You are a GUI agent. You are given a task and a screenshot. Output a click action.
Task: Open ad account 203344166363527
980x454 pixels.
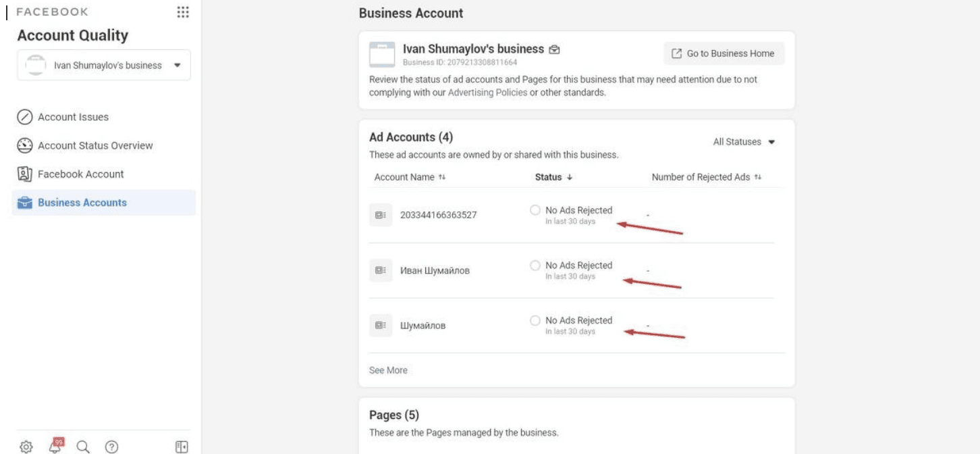tap(438, 215)
